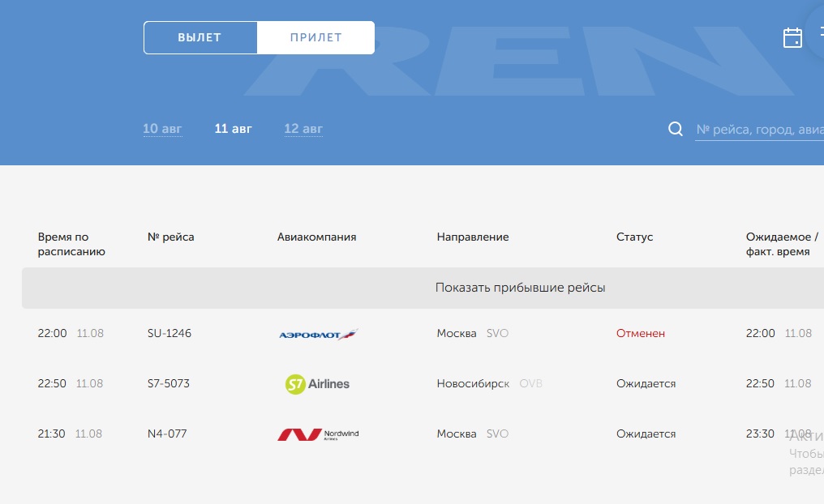Open the calendar date picker icon
This screenshot has height=504, width=824.
792,38
